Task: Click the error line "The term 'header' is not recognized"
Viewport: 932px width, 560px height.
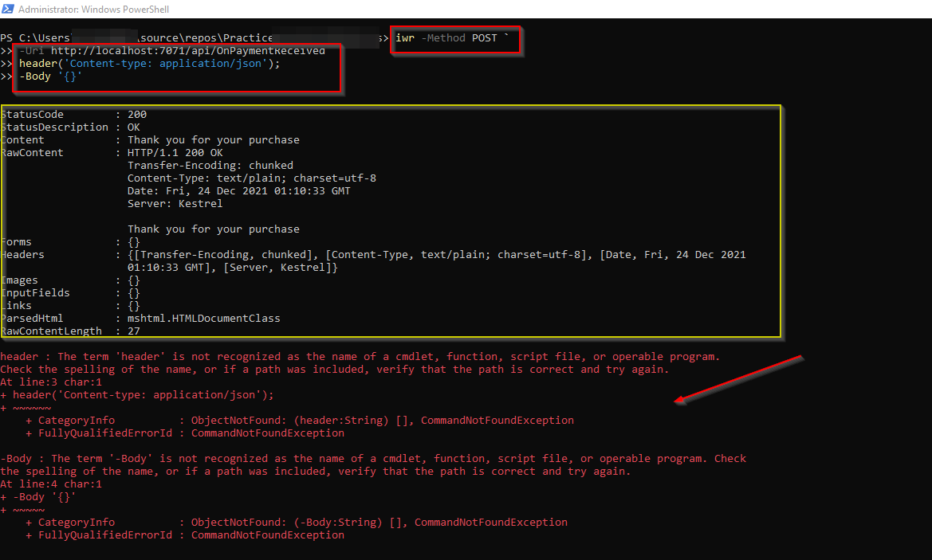Action: pos(360,357)
